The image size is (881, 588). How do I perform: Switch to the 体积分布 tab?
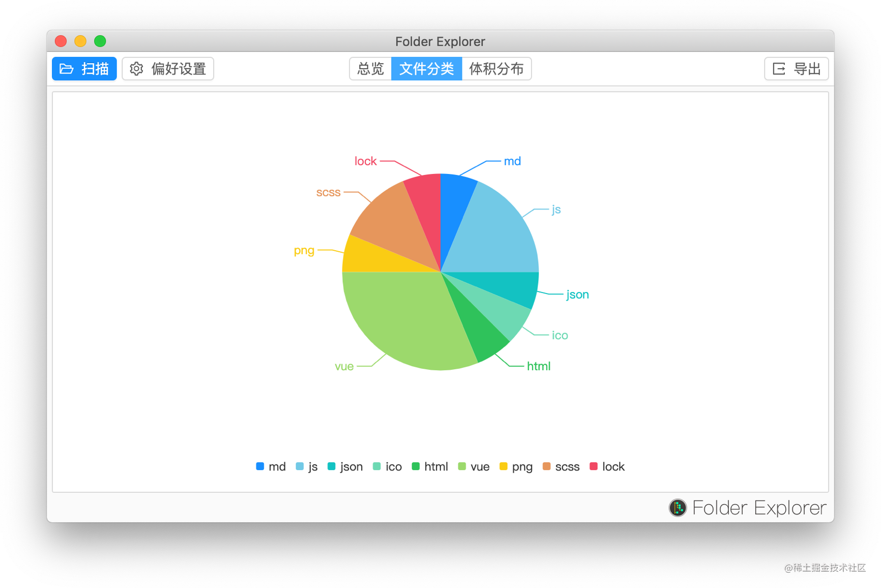pos(496,69)
